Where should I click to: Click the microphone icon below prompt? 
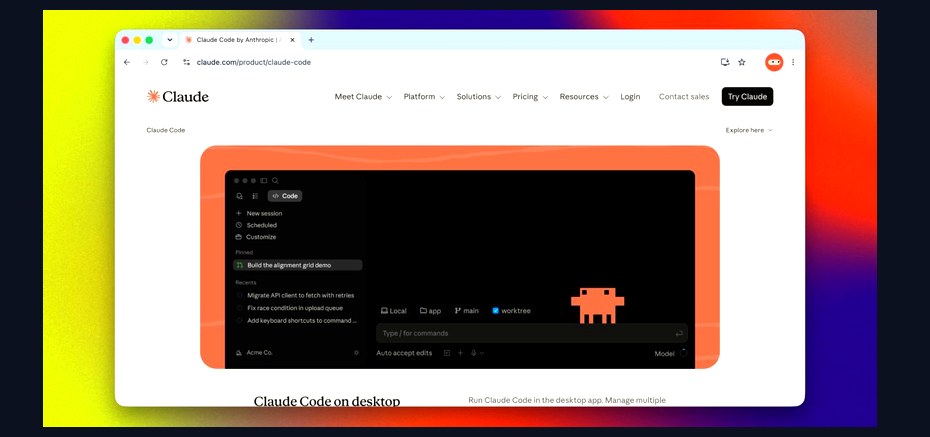tap(474, 353)
